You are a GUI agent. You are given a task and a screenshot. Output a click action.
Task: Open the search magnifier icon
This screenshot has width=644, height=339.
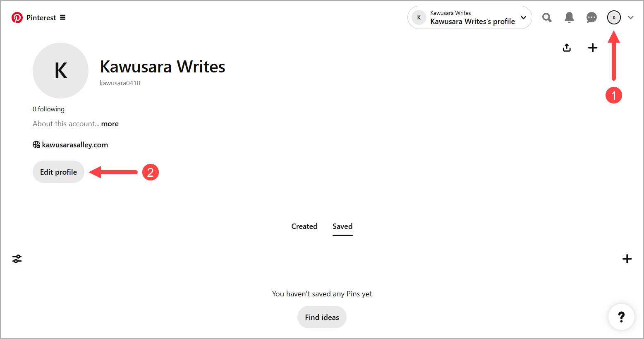[x=547, y=17]
